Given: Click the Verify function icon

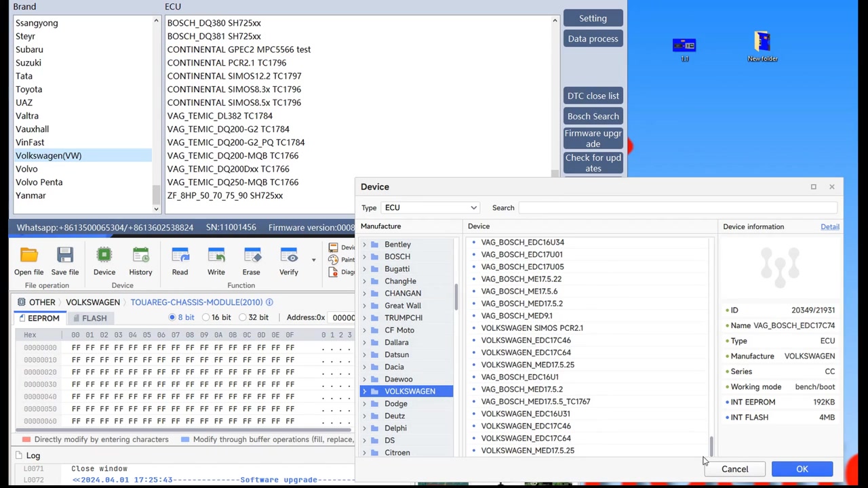Looking at the screenshot, I should 289,256.
